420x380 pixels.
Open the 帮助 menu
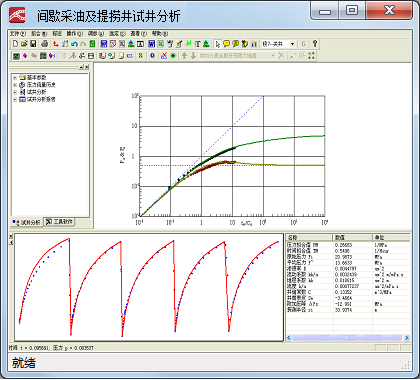[x=160, y=33]
